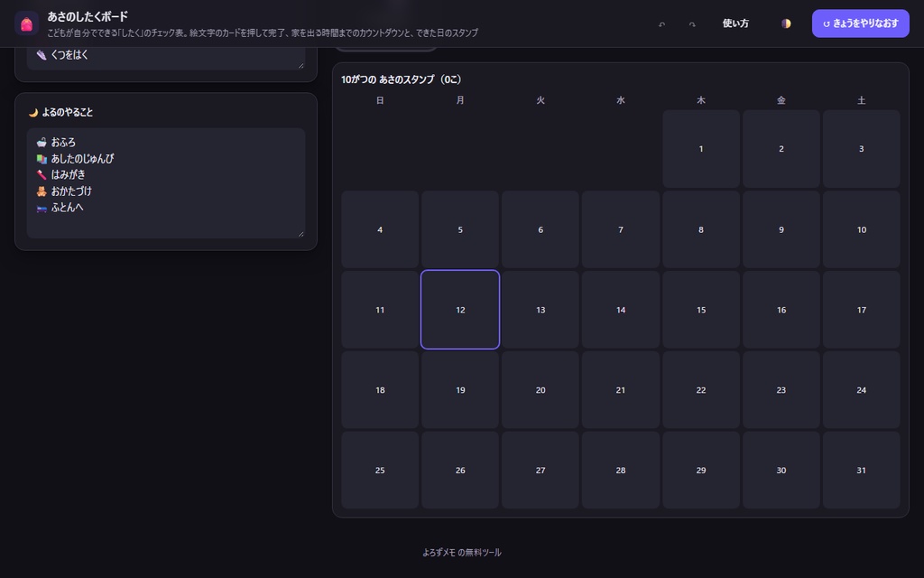Screen dimensions: 924x578
Task: Select calendar day 19
Action: pyautogui.click(x=460, y=390)
